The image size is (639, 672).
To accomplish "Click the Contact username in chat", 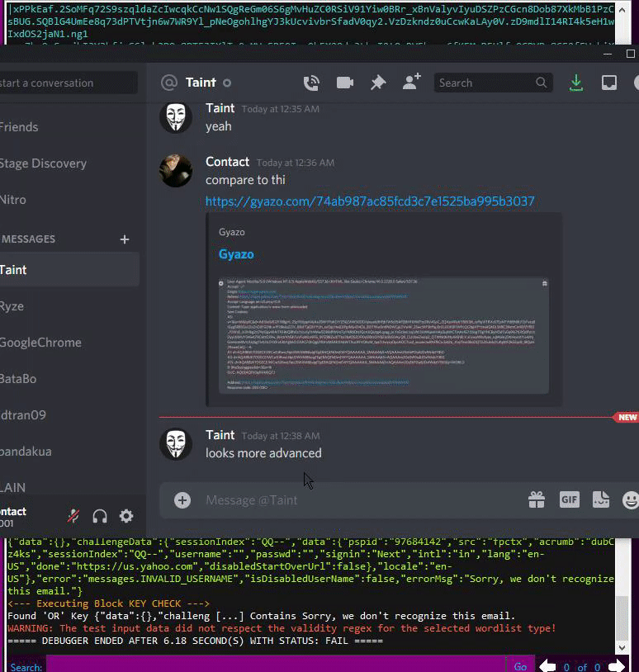I will pyautogui.click(x=227, y=162).
